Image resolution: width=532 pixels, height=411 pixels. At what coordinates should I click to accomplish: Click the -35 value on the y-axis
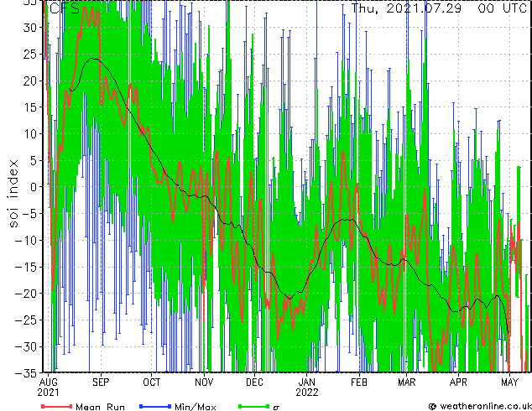pyautogui.click(x=26, y=373)
